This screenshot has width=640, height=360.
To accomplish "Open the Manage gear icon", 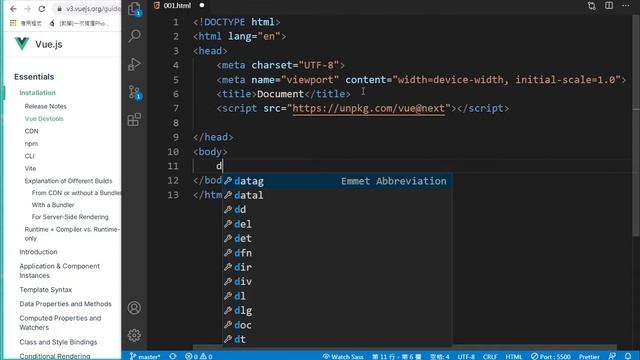I will coord(134,335).
